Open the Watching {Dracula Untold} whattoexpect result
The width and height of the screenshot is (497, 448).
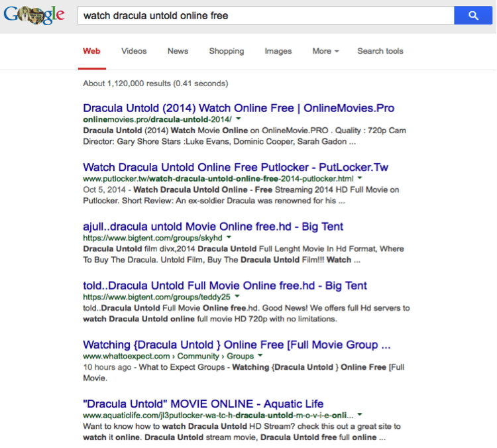click(237, 345)
